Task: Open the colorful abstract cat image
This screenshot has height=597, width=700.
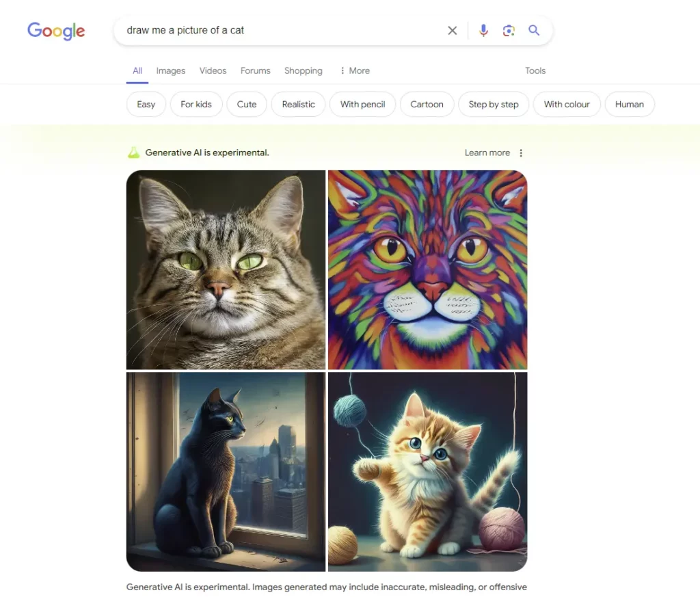Action: coord(428,269)
